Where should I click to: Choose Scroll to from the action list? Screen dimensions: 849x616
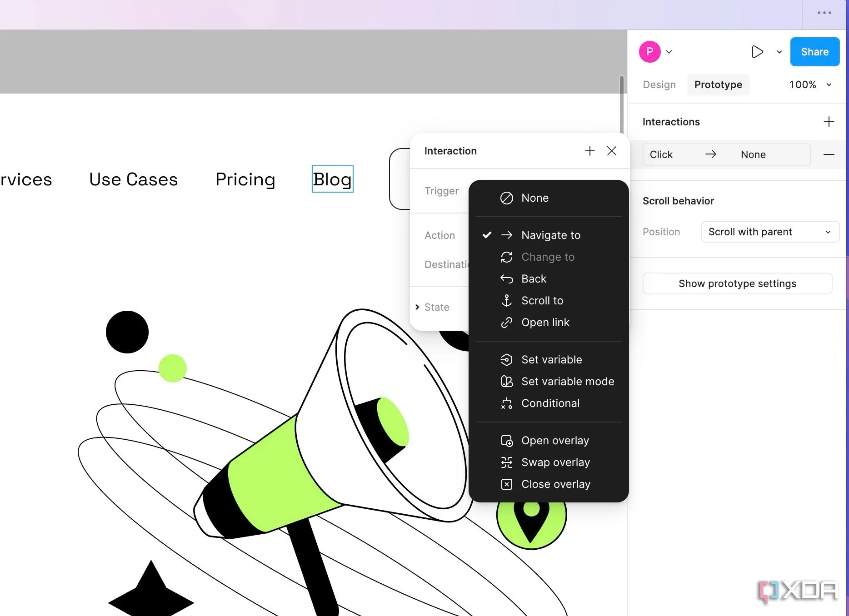[x=549, y=301]
